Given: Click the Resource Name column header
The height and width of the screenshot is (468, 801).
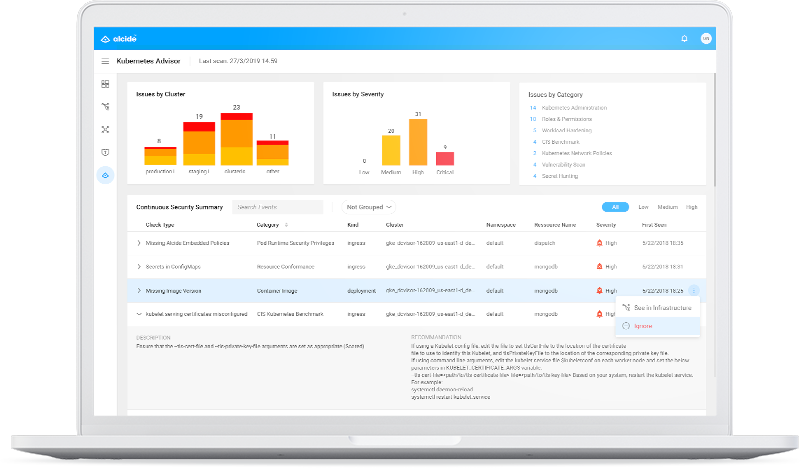Looking at the screenshot, I should tap(555, 225).
